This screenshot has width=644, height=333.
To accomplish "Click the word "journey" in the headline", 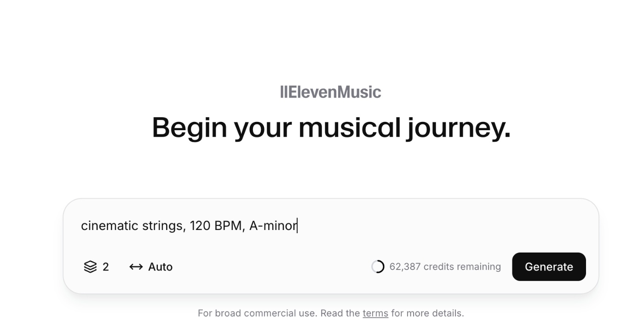I will point(458,127).
